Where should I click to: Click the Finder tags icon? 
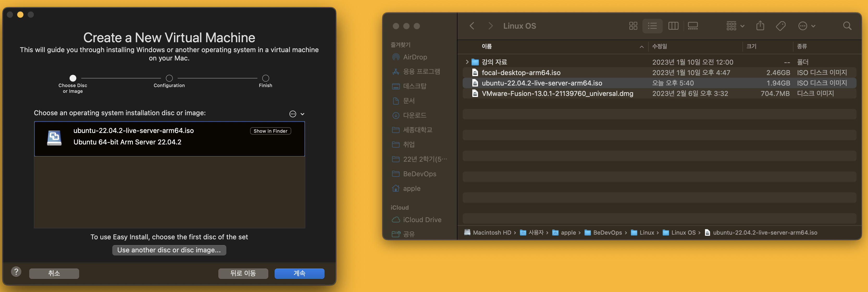click(x=781, y=26)
